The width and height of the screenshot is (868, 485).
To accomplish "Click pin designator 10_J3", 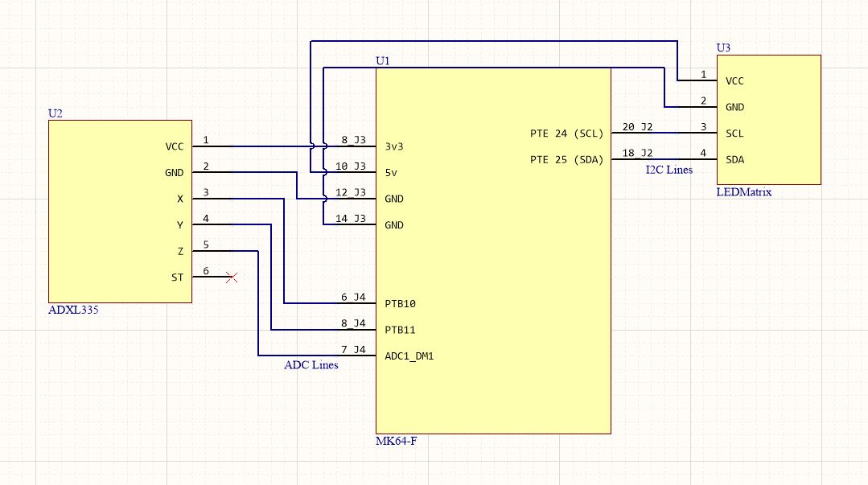I will click(x=351, y=166).
